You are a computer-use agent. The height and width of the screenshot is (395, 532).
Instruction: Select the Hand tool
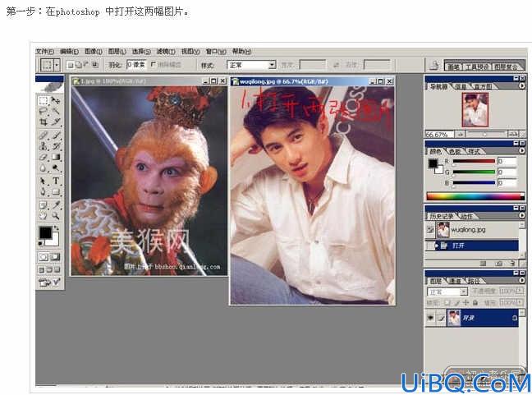coord(44,215)
